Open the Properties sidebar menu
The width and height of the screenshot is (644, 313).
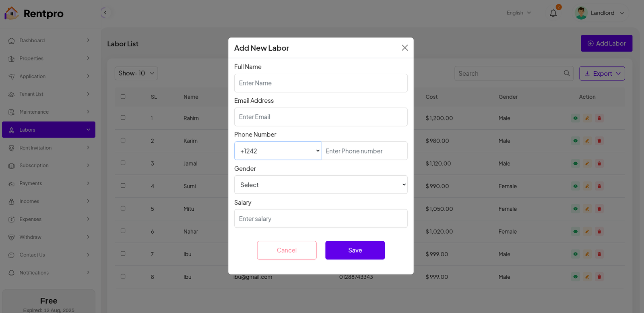point(49,58)
